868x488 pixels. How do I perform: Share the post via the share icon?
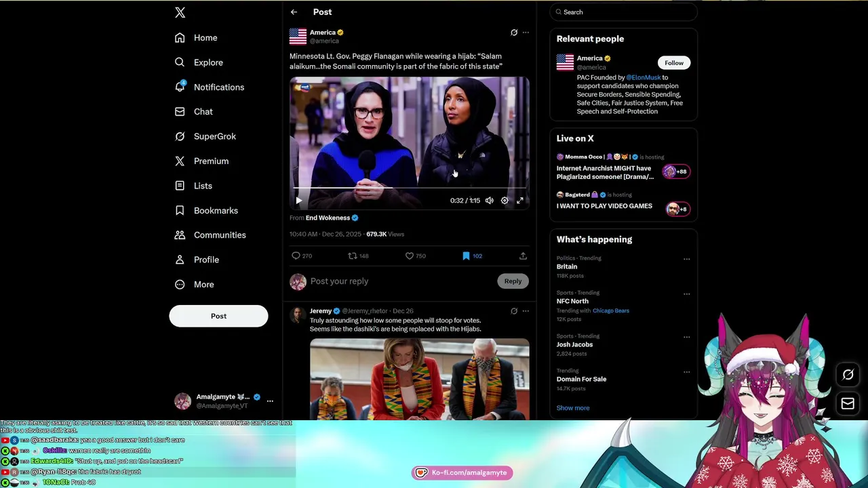(523, 256)
